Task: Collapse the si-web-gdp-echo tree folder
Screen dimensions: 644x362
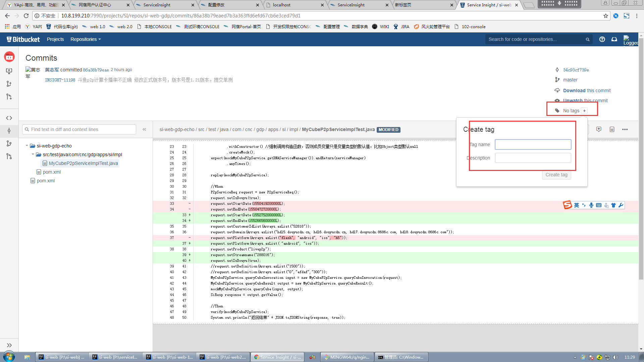Action: tap(27, 146)
